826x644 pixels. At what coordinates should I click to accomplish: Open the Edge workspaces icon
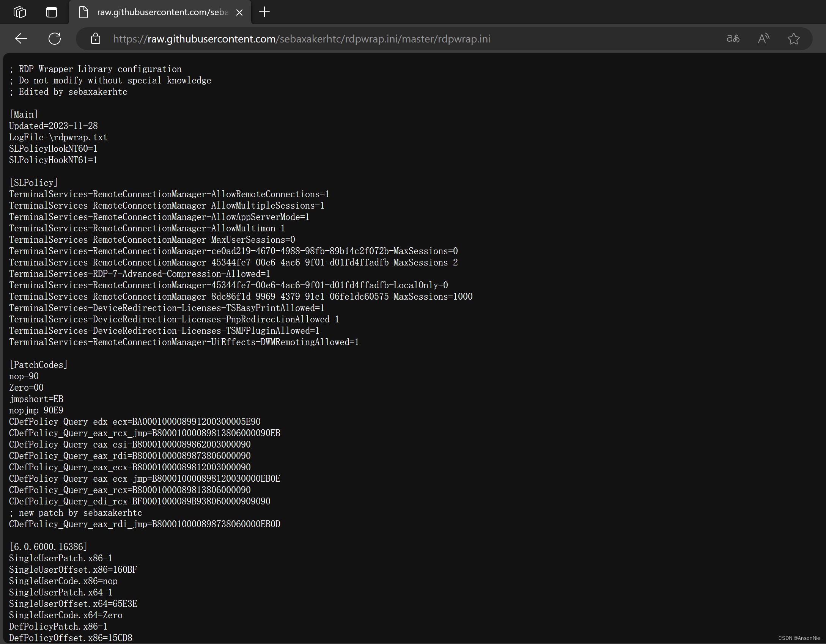pyautogui.click(x=20, y=12)
